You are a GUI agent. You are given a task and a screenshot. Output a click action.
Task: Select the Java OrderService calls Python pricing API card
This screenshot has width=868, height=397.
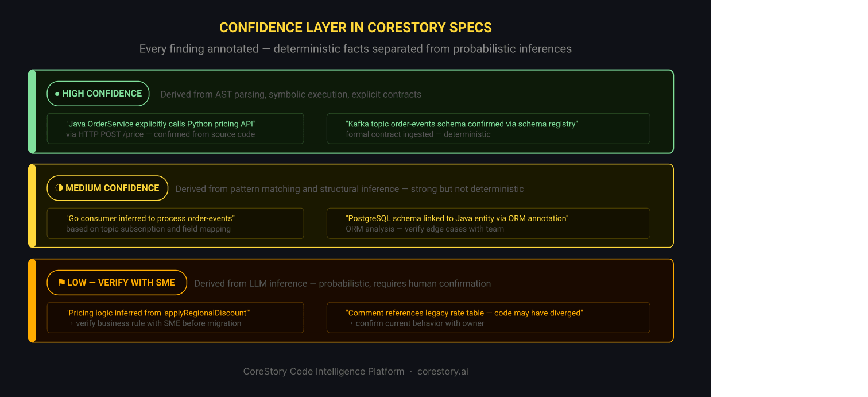pyautogui.click(x=176, y=129)
